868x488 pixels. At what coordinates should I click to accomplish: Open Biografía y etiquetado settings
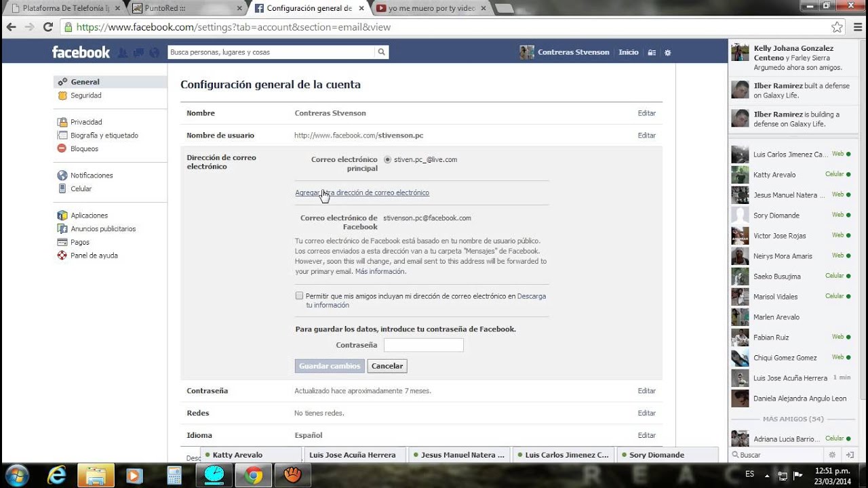(x=104, y=136)
